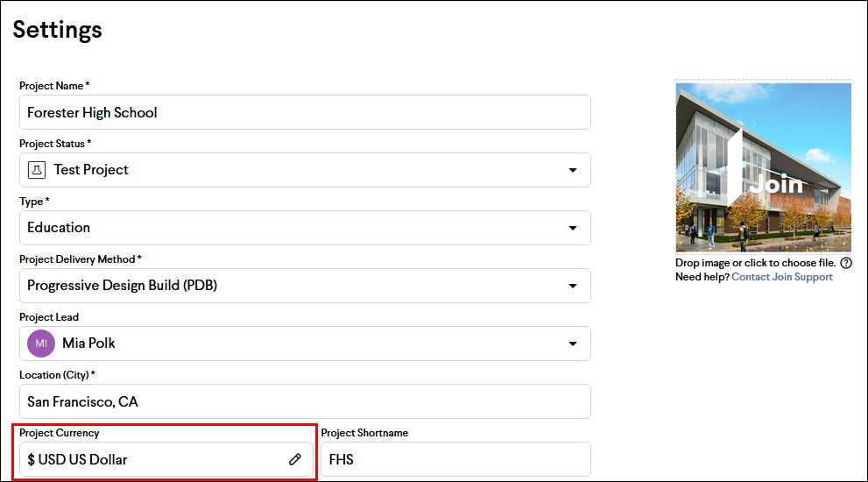Select the "Progressive Design Build (PDB)" value
The height and width of the screenshot is (482, 868).
tap(122, 286)
